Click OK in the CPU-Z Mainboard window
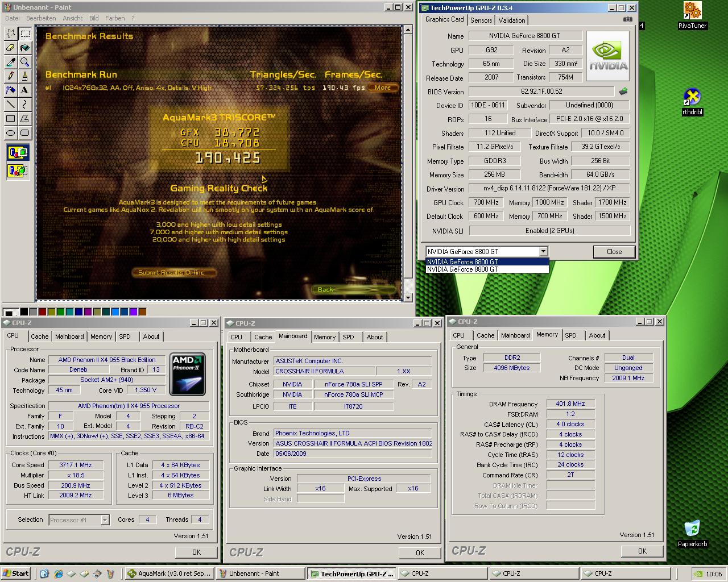Image resolution: width=728 pixels, height=582 pixels. tap(420, 552)
